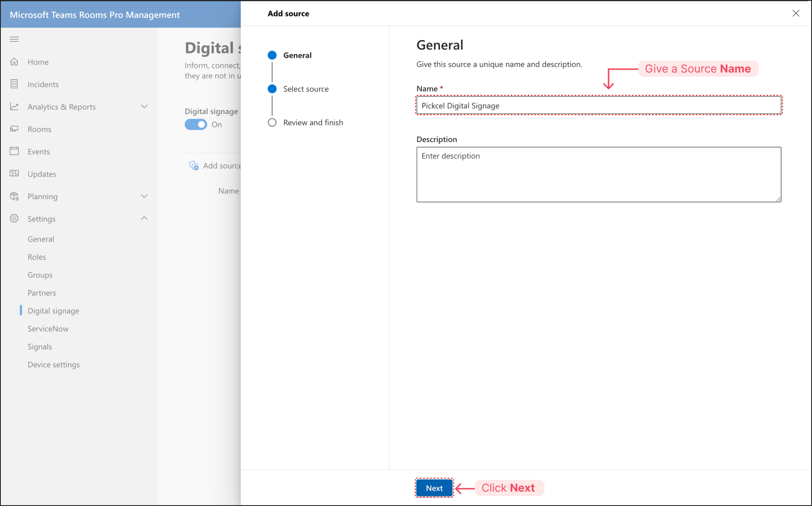Click the Rooms device icon
This screenshot has width=812, height=506.
tap(14, 129)
